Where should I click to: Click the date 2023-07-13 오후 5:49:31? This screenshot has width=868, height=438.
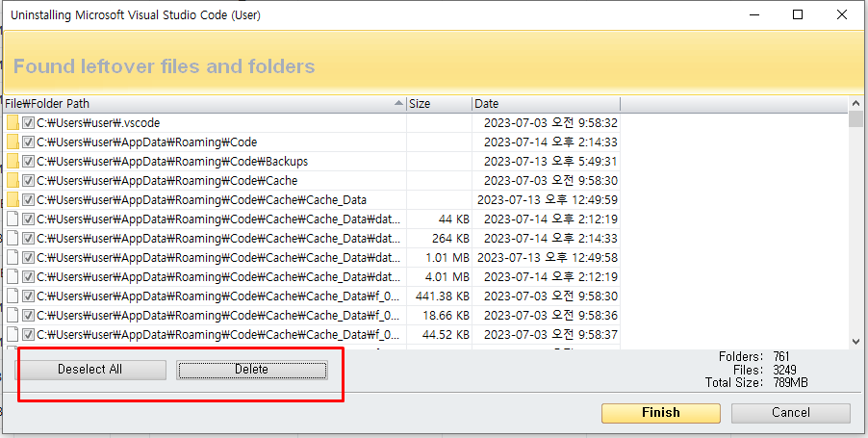coord(550,162)
